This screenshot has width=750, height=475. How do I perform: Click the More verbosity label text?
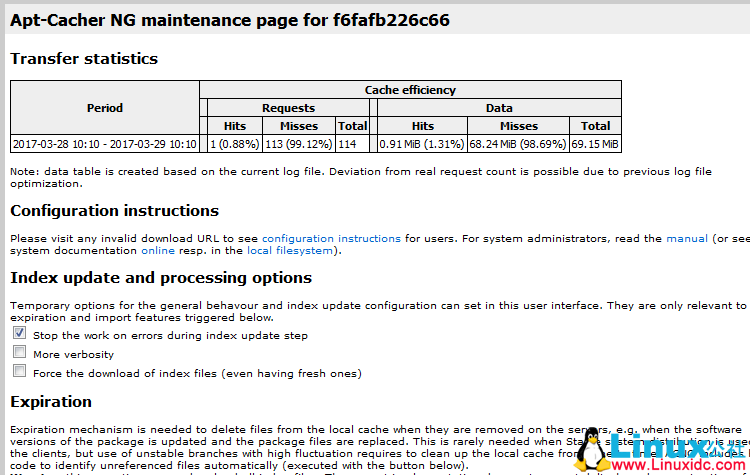(74, 354)
